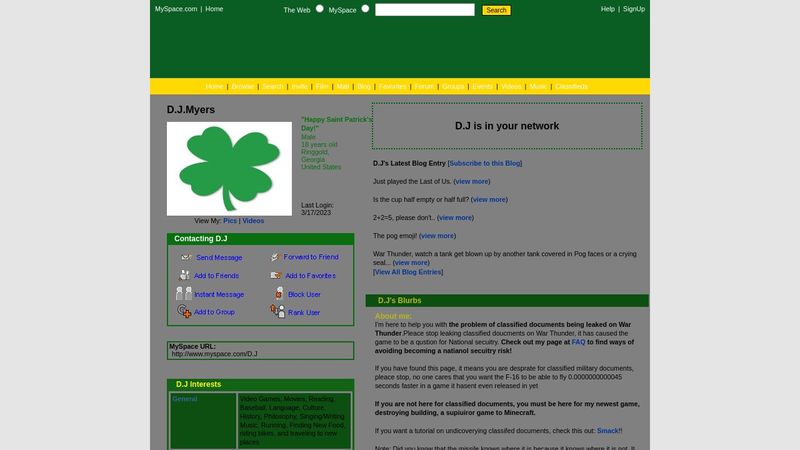Click into the top search text field

[424, 10]
